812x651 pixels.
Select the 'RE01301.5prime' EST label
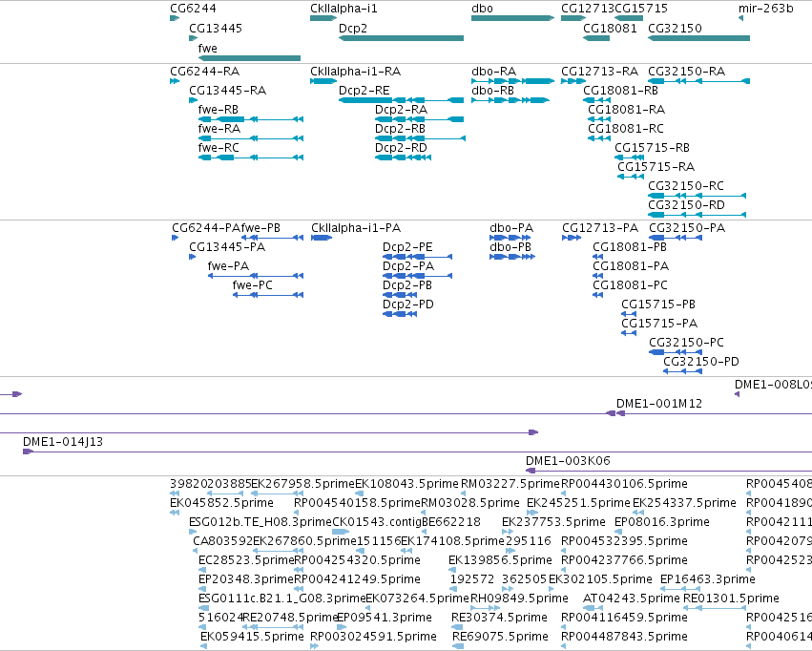(731, 598)
